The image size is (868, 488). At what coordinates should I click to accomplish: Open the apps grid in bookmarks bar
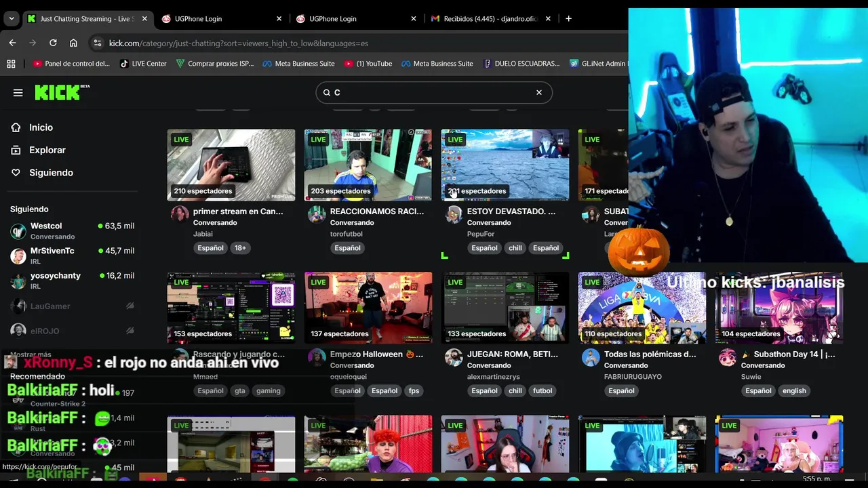click(x=11, y=64)
